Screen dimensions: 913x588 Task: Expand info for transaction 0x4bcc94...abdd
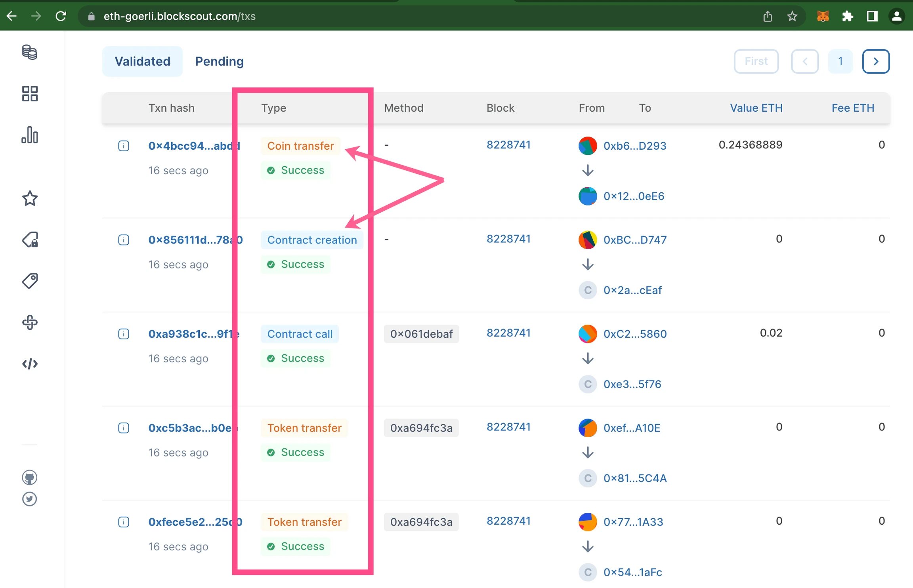[124, 146]
